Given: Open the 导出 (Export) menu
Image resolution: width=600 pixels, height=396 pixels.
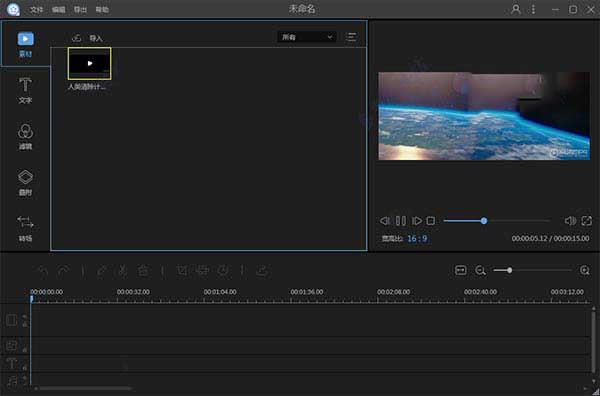Looking at the screenshot, I should pos(80,10).
